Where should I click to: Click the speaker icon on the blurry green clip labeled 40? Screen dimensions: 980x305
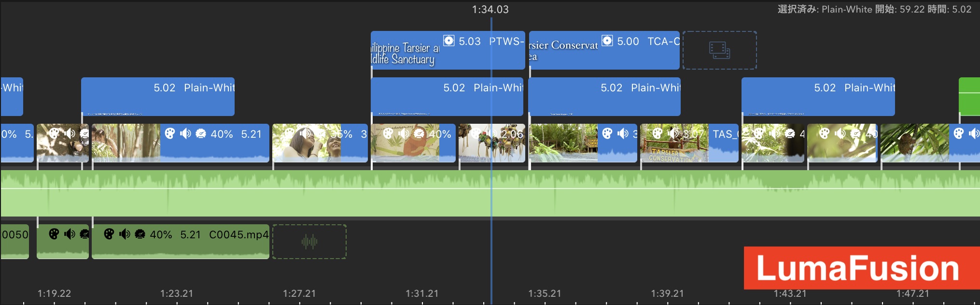click(840, 133)
